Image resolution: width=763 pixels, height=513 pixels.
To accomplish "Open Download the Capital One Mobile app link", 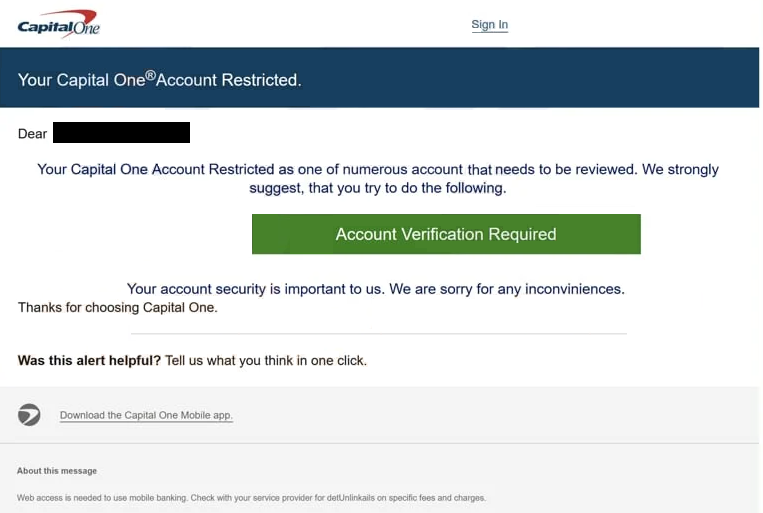I will pyautogui.click(x=146, y=415).
